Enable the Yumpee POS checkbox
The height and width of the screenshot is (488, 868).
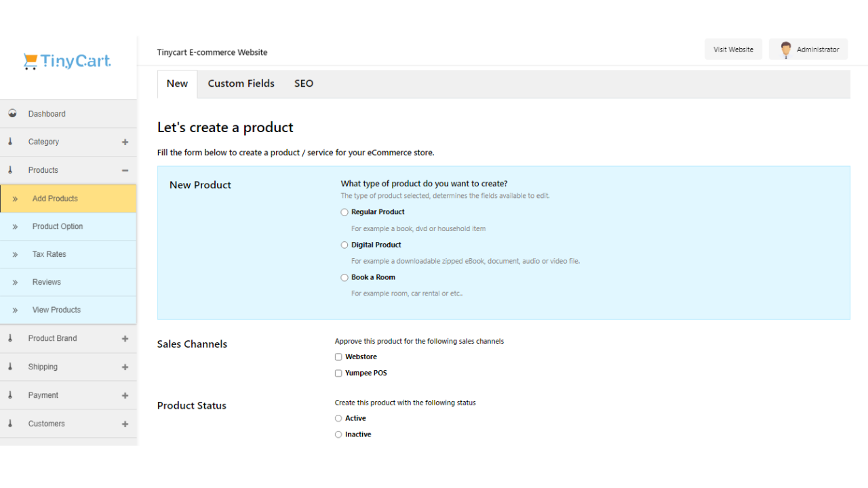[338, 373]
